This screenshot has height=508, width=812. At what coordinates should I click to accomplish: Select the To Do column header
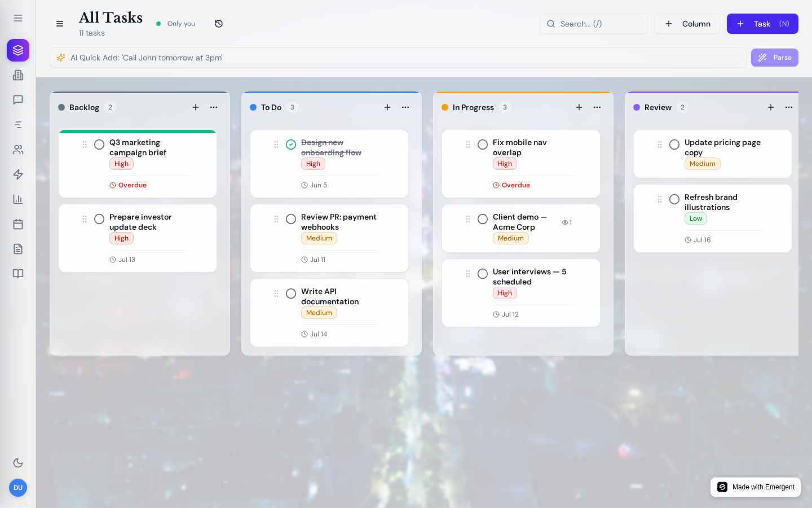[x=271, y=107]
